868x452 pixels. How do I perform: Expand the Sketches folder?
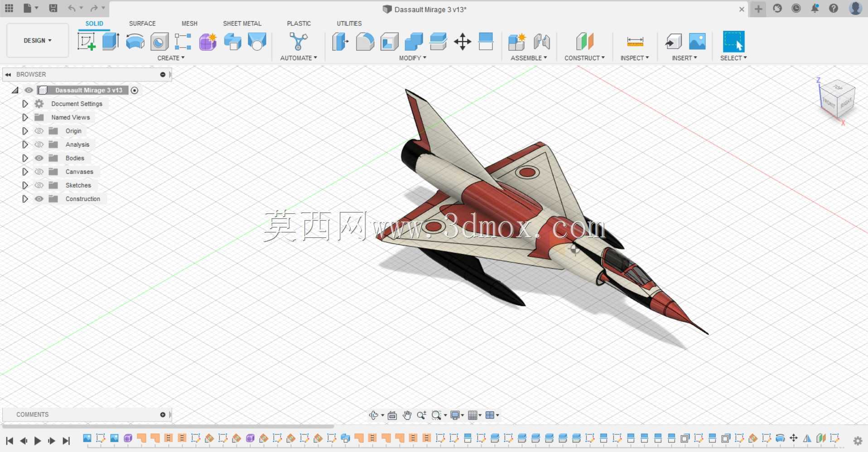pyautogui.click(x=25, y=185)
